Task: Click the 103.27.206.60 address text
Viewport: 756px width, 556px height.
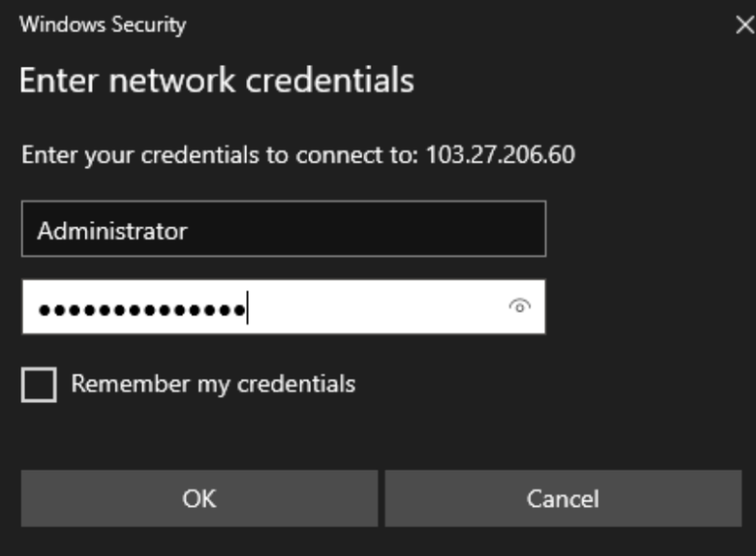Action: pyautogui.click(x=501, y=155)
